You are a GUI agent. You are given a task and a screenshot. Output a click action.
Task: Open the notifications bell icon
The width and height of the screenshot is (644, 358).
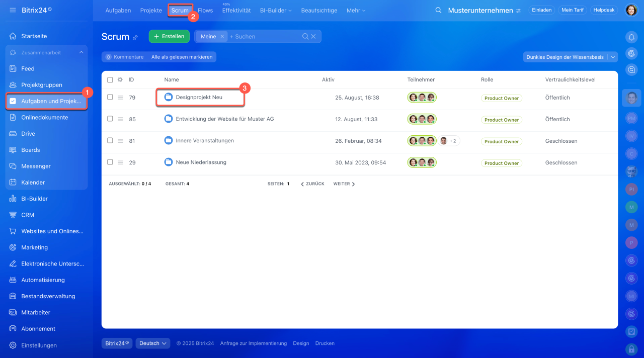point(631,37)
